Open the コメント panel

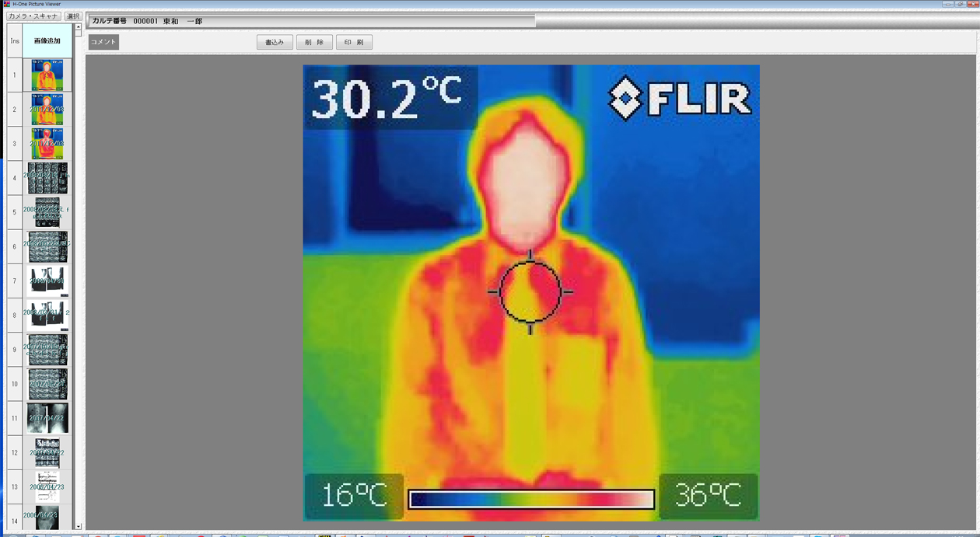(x=103, y=42)
